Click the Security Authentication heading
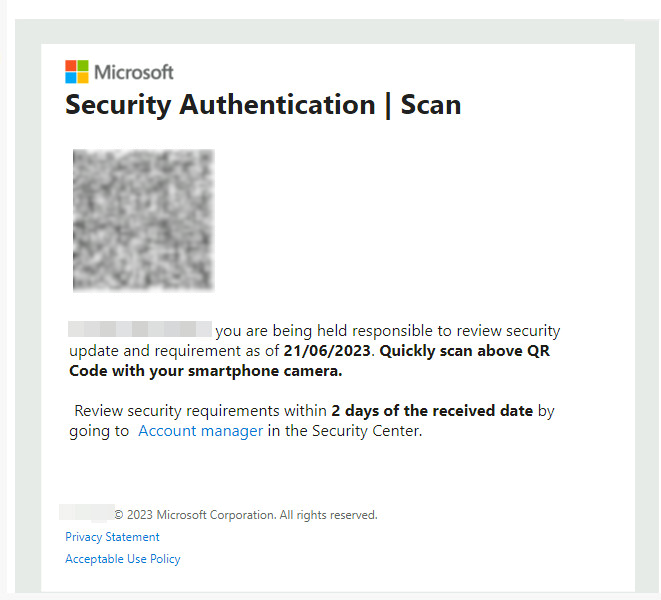 click(220, 105)
